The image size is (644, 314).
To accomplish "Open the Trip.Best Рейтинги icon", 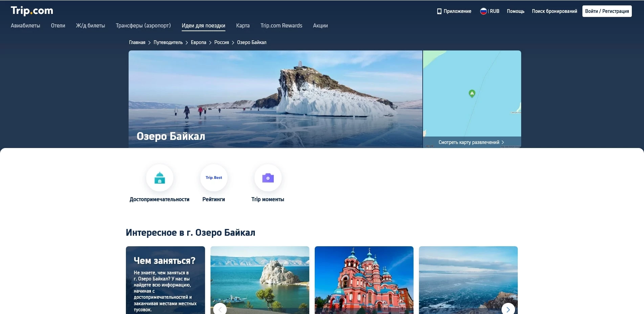I will pyautogui.click(x=214, y=178).
